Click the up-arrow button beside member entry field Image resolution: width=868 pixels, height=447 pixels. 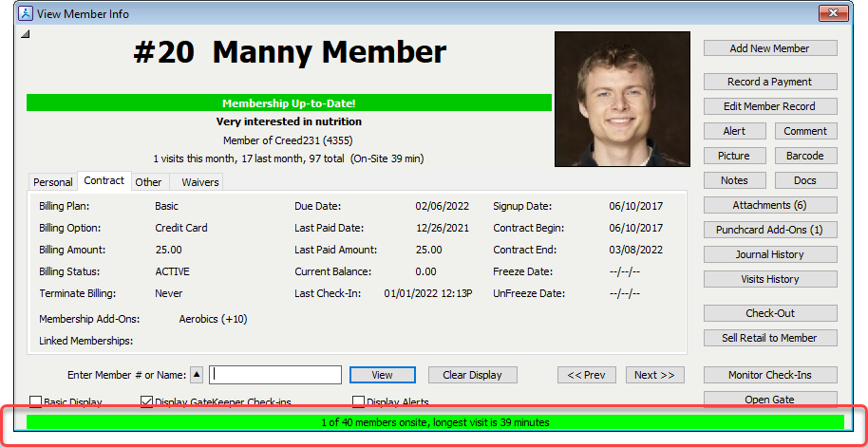coord(197,375)
